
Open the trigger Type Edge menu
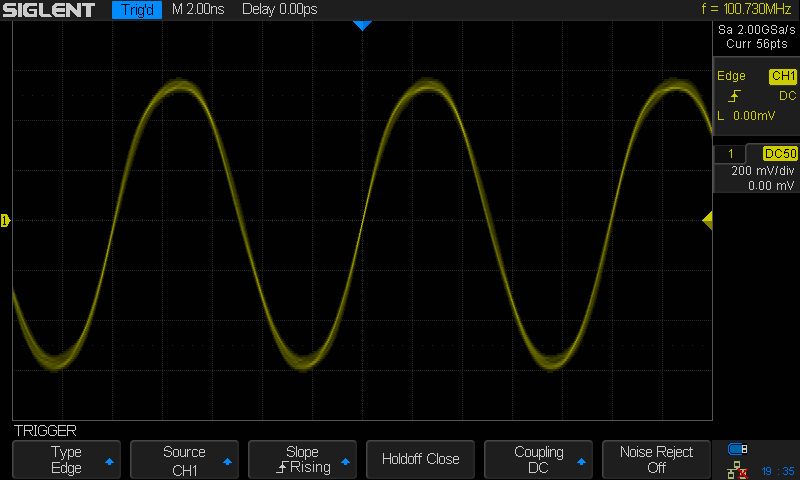click(66, 460)
